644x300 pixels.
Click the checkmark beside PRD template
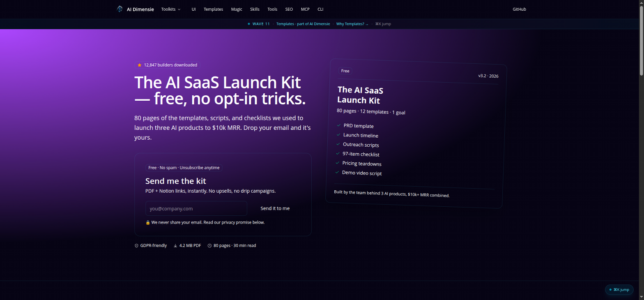click(339, 125)
